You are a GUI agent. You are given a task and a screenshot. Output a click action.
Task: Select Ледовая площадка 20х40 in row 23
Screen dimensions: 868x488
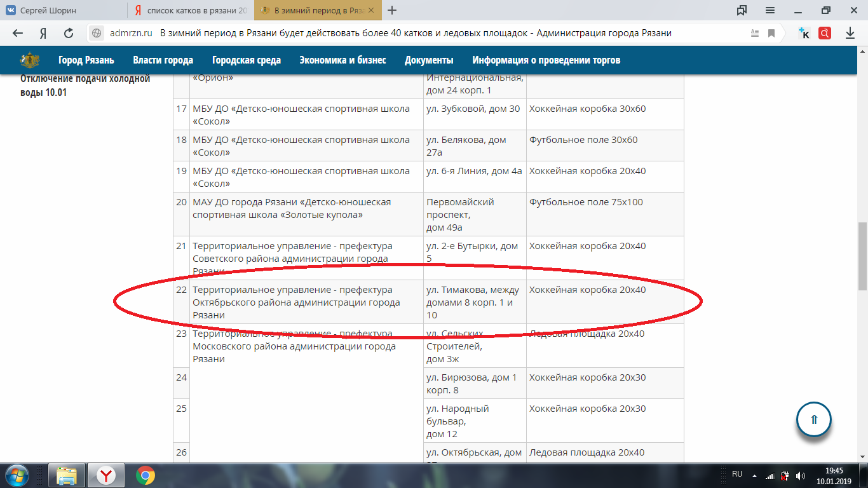(605, 346)
